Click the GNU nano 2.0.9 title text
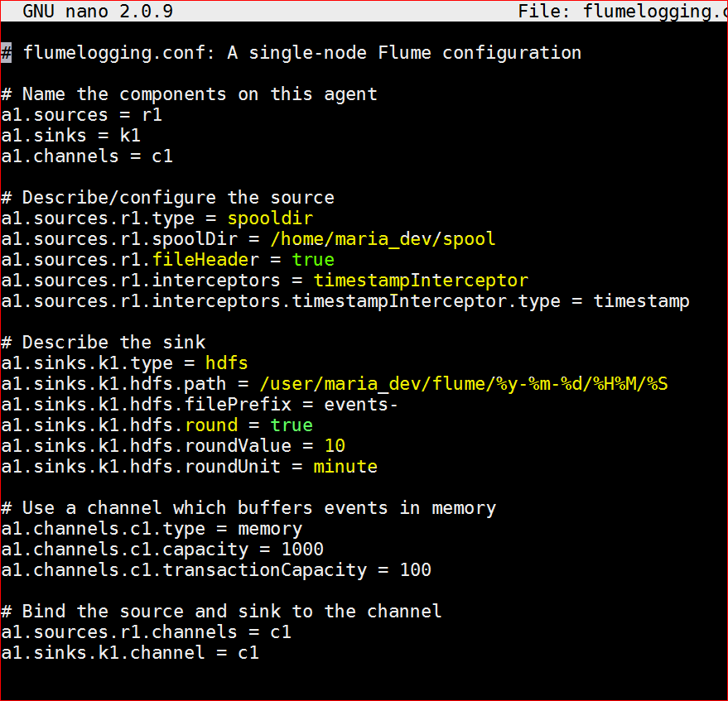728x701 pixels. [98, 11]
